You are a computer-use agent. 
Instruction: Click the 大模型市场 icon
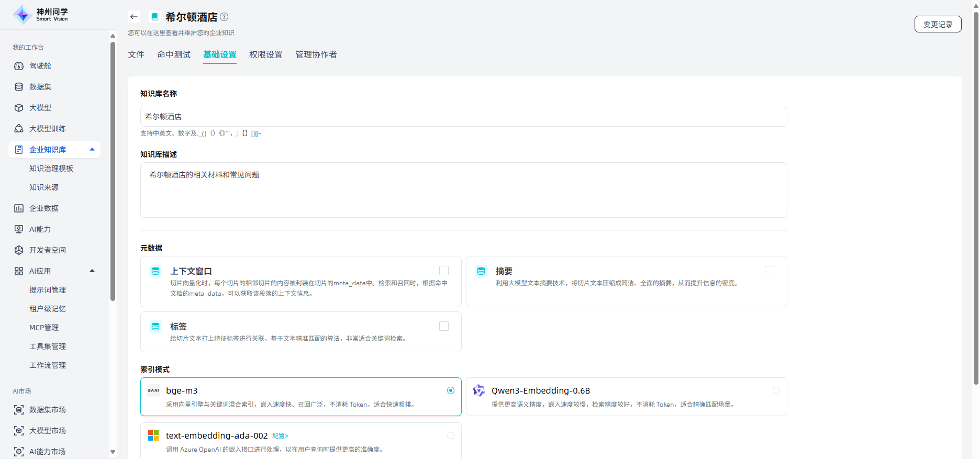click(x=19, y=431)
